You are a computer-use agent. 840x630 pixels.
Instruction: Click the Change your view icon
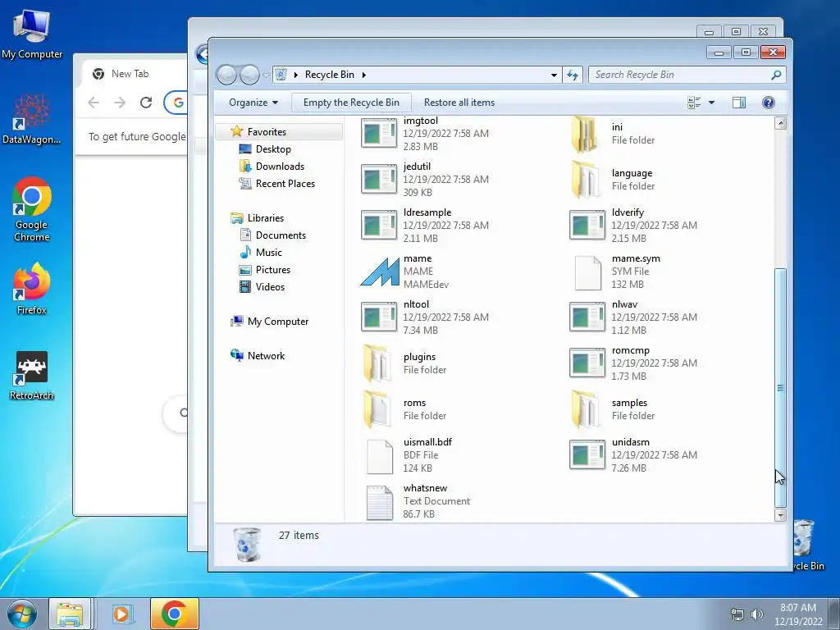(x=694, y=103)
